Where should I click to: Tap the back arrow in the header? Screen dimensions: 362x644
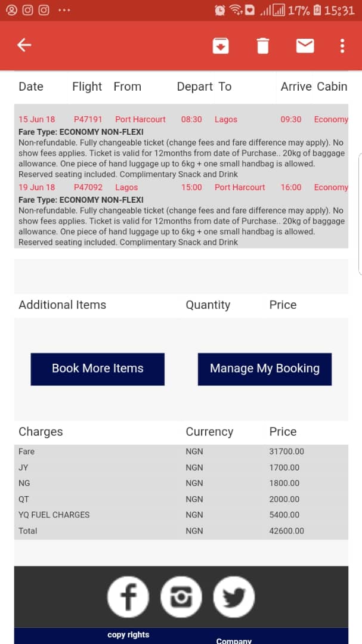[24, 45]
